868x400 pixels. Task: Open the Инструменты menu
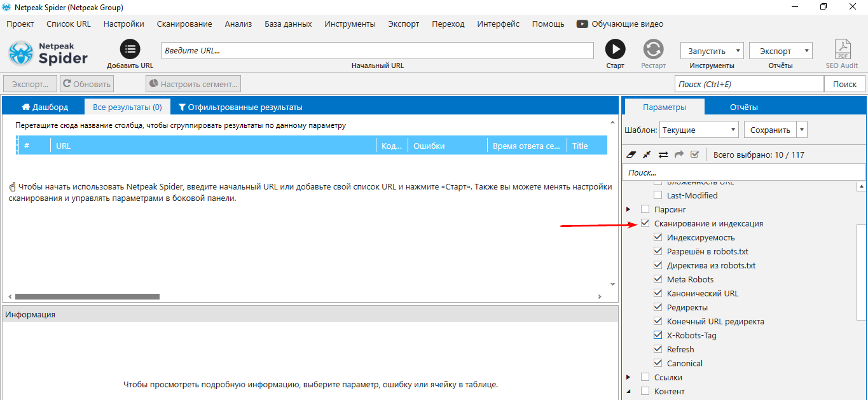coord(350,24)
